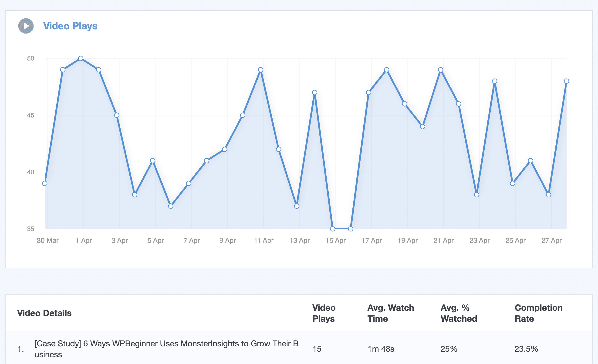Click the 21 Apr peak data point

(440, 70)
